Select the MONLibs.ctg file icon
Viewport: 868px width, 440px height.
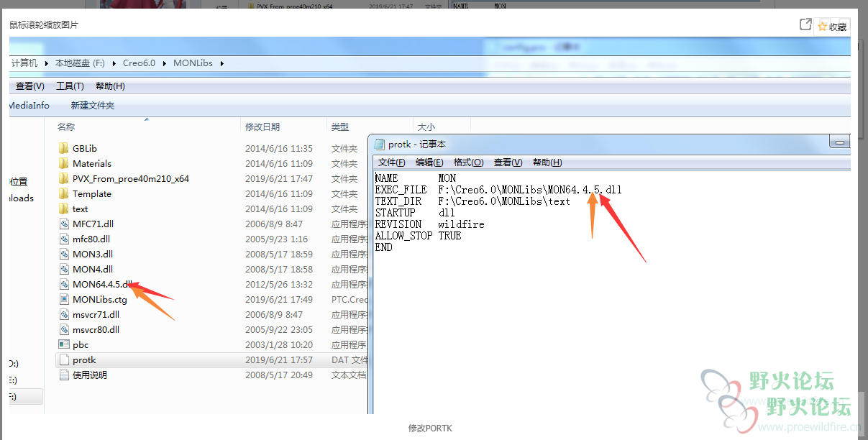pos(63,300)
